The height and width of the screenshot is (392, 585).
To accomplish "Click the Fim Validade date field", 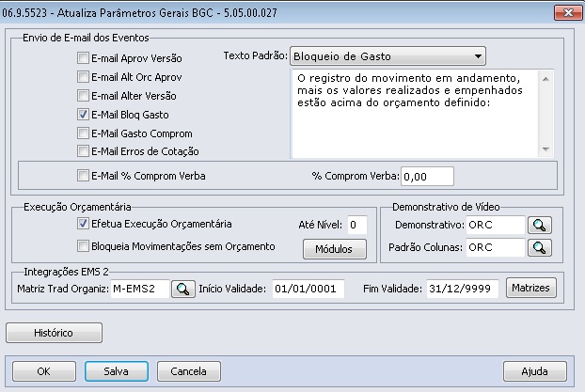I will pos(462,289).
